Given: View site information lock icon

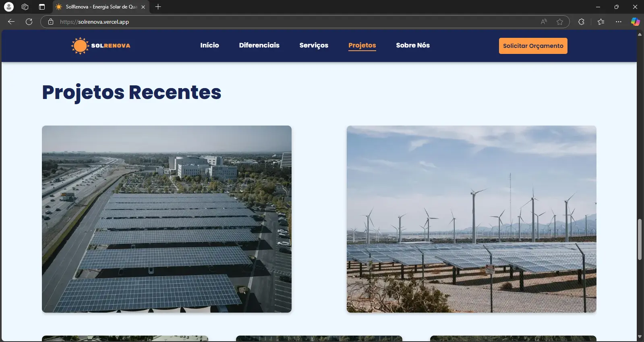Looking at the screenshot, I should click(x=51, y=22).
